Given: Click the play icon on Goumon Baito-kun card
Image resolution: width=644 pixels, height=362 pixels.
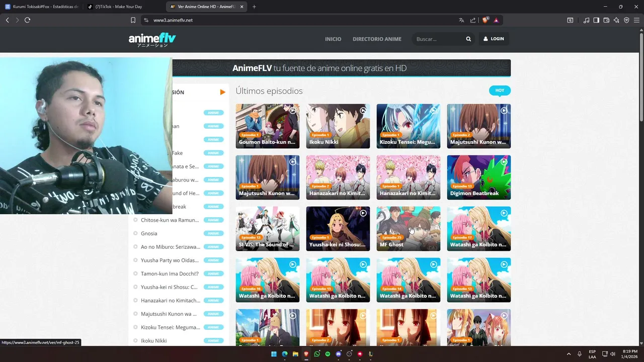Looking at the screenshot, I should (292, 111).
